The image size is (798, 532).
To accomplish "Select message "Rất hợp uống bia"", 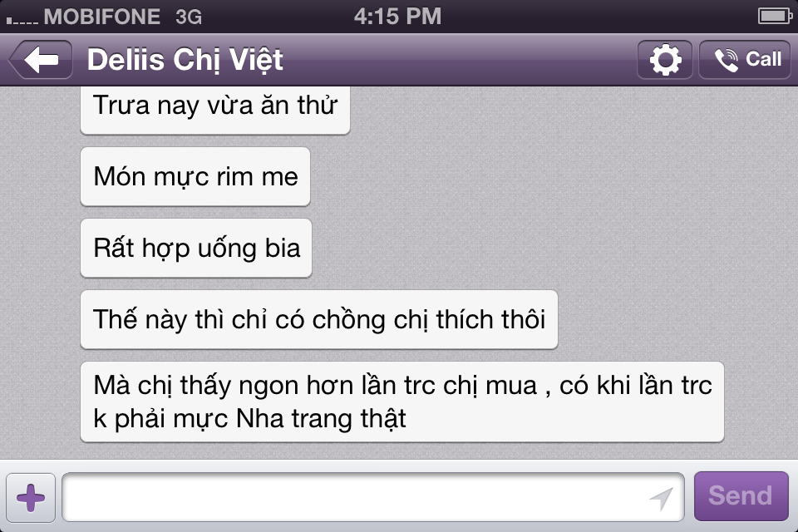I will (196, 249).
